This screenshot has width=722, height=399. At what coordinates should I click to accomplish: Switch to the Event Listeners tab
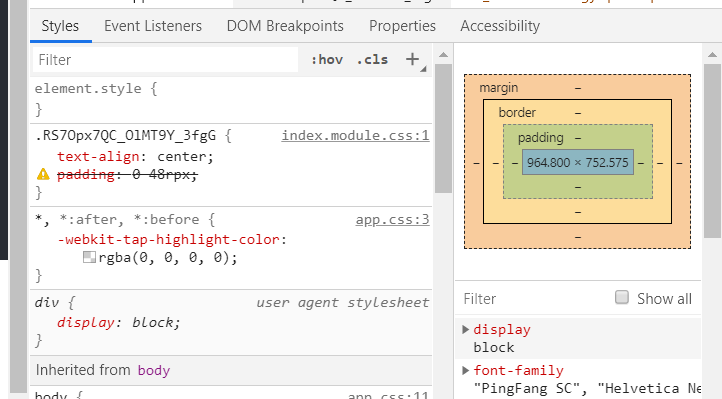[153, 26]
